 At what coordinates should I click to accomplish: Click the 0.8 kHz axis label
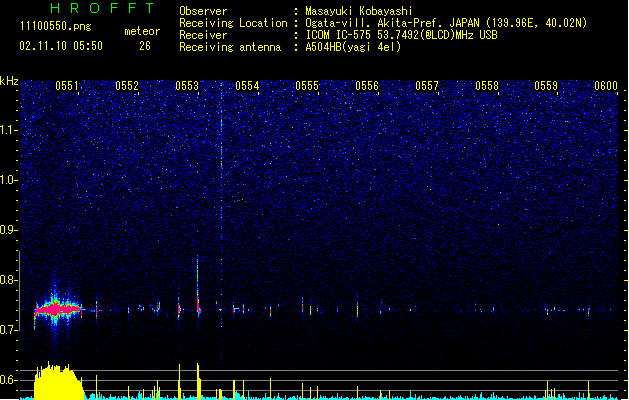(9, 280)
